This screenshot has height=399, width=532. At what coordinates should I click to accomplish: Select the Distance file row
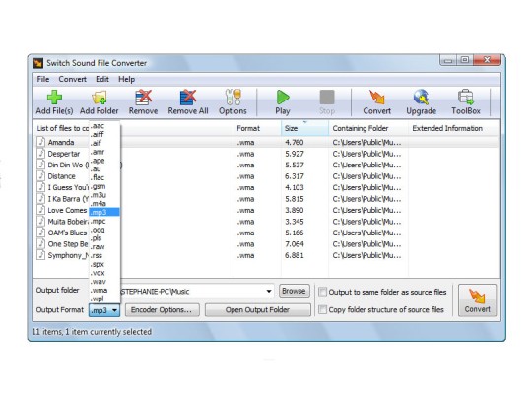coord(267,176)
